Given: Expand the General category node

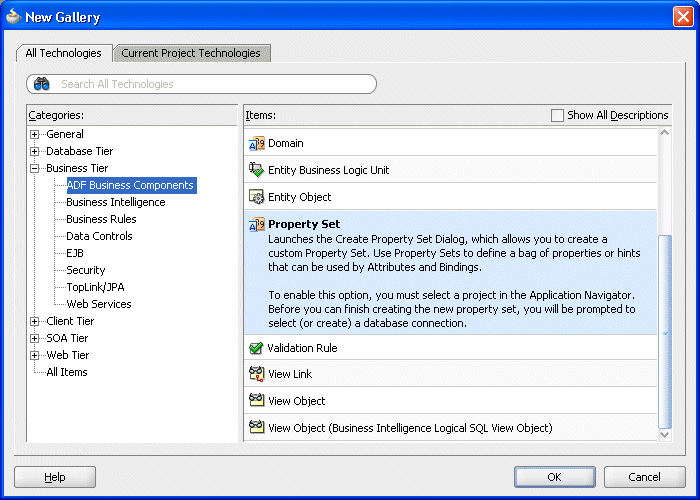Looking at the screenshot, I should pos(35,134).
